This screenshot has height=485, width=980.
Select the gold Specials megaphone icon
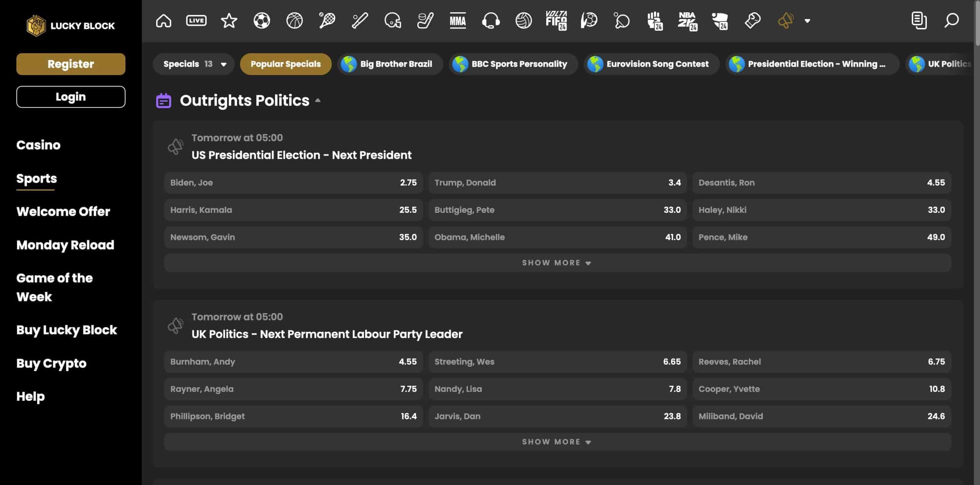pyautogui.click(x=786, y=21)
